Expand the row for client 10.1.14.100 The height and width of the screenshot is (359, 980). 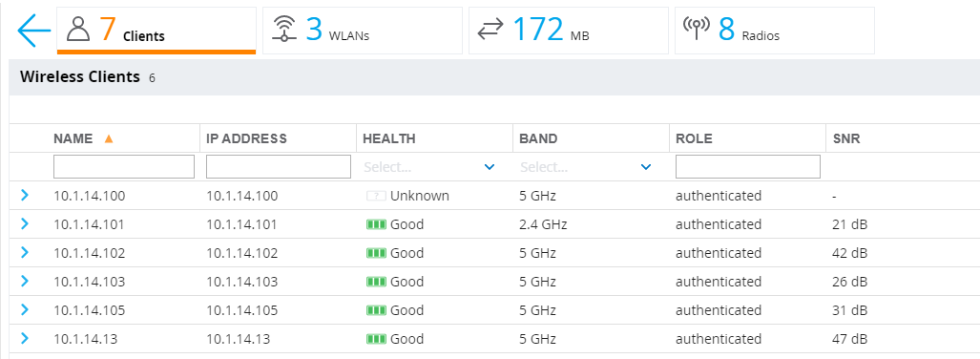coord(25,196)
